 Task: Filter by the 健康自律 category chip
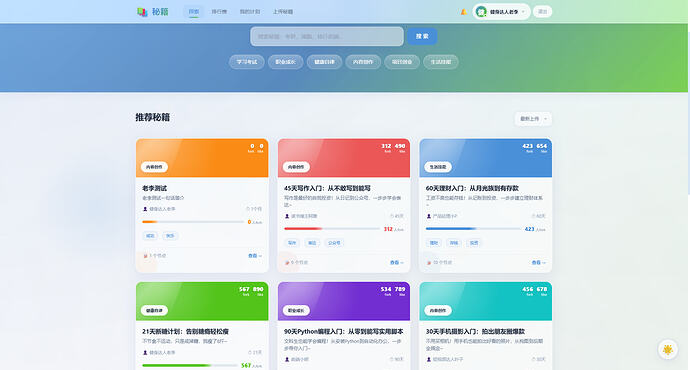pos(324,62)
